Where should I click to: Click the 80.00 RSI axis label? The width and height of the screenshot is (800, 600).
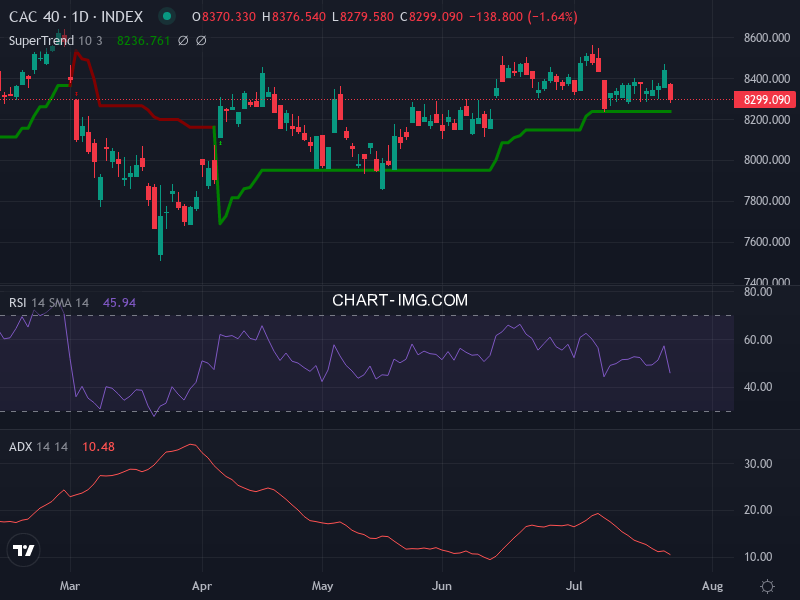(758, 292)
